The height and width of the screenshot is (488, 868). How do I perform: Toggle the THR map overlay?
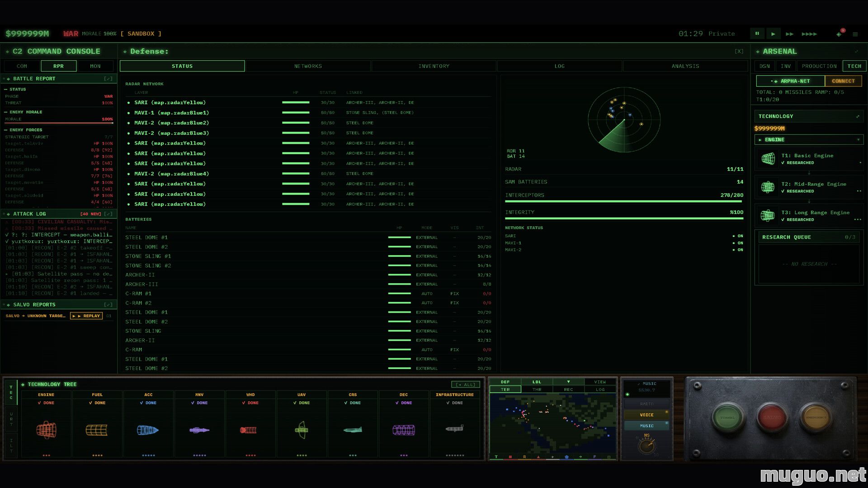click(x=537, y=389)
